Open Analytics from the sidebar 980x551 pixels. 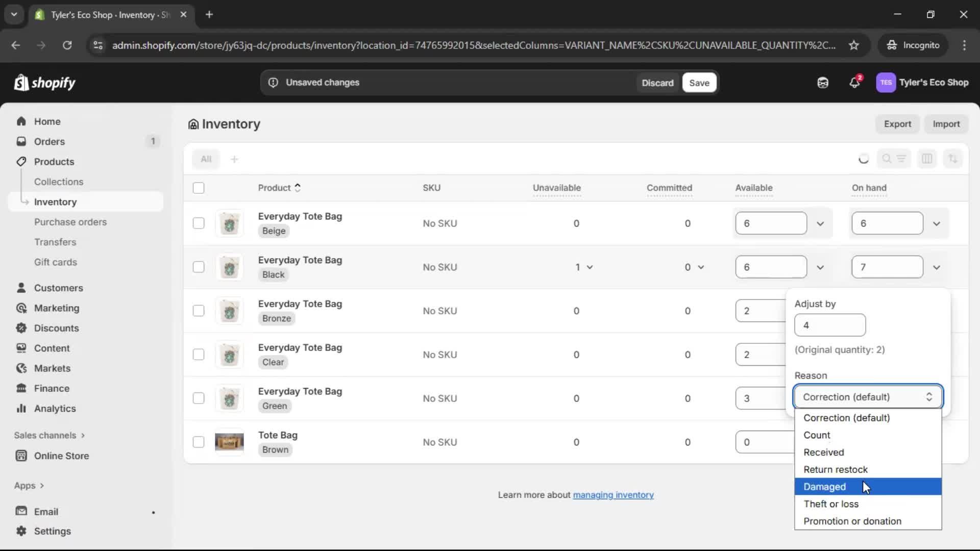(54, 409)
